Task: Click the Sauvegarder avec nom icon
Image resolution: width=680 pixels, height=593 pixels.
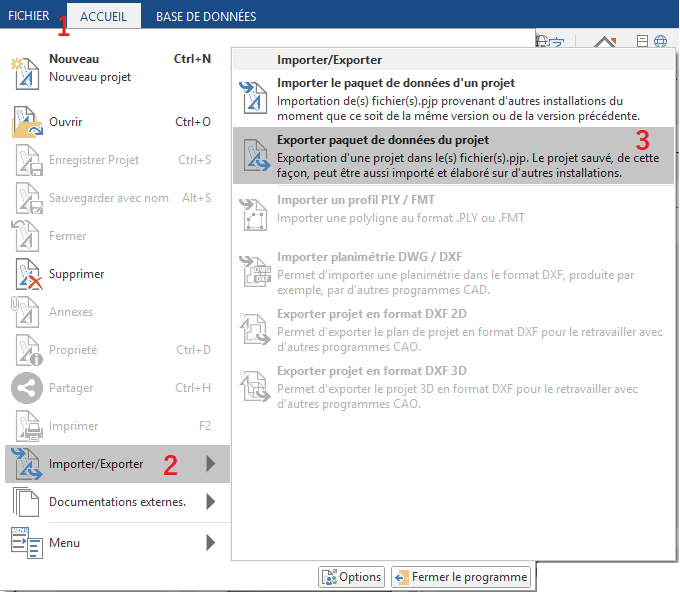Action: (x=29, y=198)
